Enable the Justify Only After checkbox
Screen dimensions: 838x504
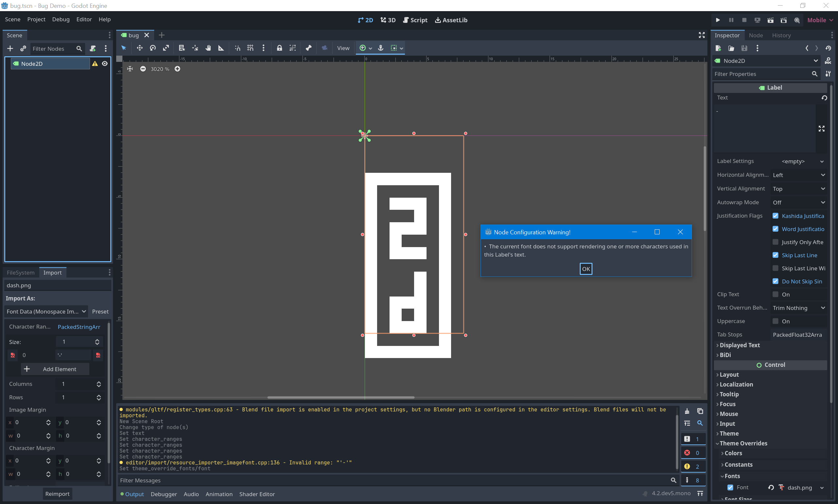775,242
